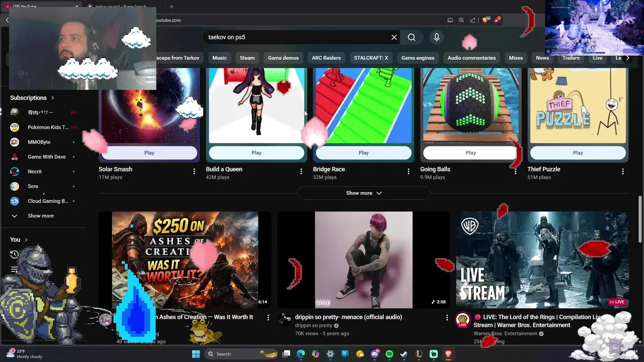Clear the search box with the X icon

pos(394,37)
